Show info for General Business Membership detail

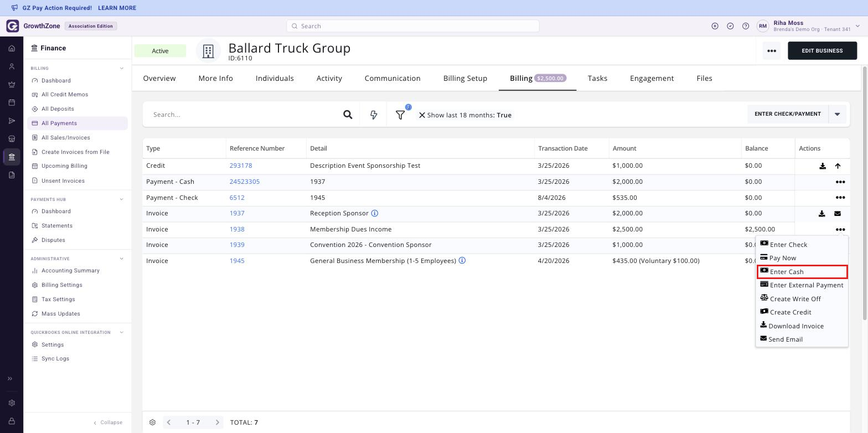click(462, 260)
